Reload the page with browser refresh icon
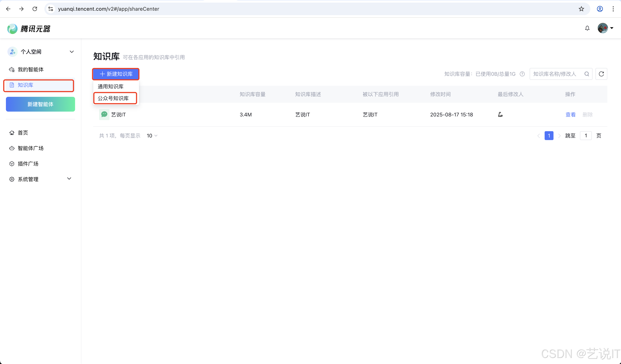 point(35,9)
